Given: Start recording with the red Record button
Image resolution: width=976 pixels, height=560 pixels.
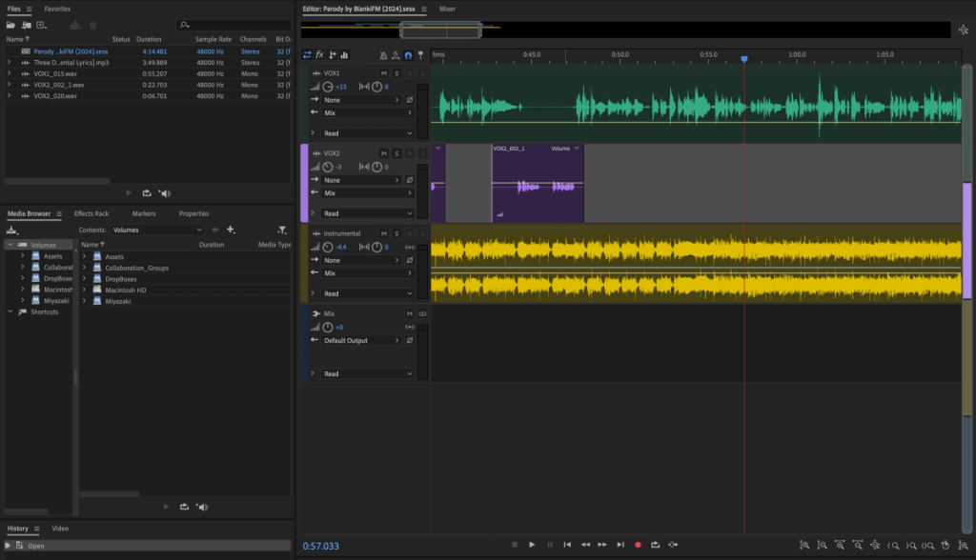Looking at the screenshot, I should (637, 545).
